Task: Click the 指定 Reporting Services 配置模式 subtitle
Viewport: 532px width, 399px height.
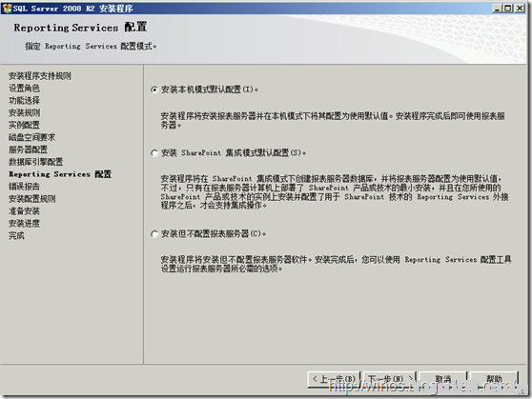Action: [x=91, y=46]
